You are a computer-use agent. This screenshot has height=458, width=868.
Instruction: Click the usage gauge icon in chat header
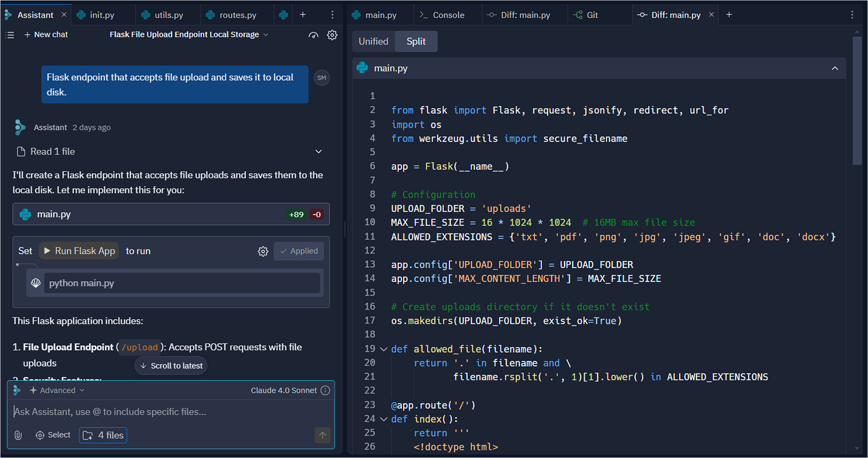(314, 35)
